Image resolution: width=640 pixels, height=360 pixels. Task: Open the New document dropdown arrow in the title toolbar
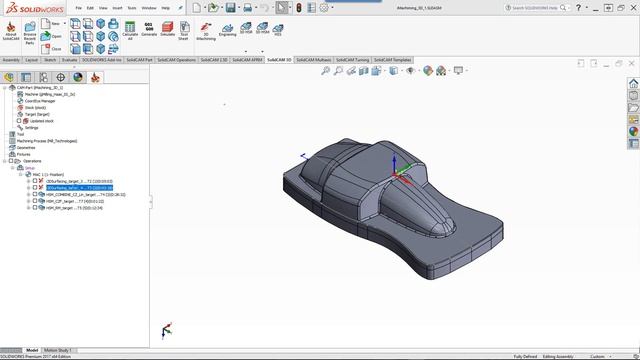(x=205, y=8)
